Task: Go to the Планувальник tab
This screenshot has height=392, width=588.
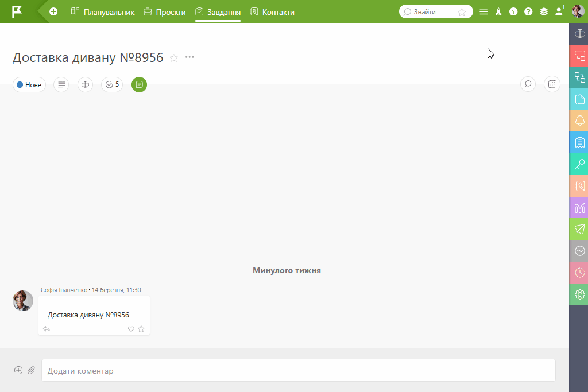Action: tap(103, 11)
